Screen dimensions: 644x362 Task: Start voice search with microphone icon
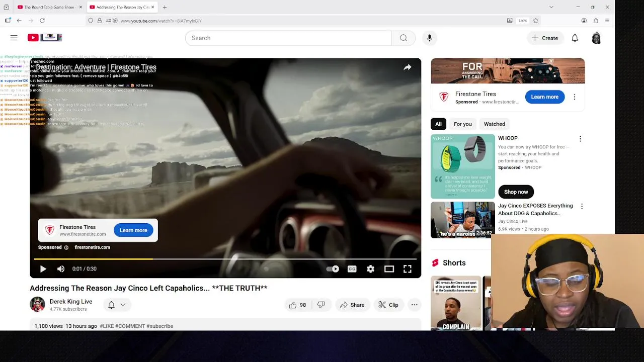pyautogui.click(x=429, y=38)
